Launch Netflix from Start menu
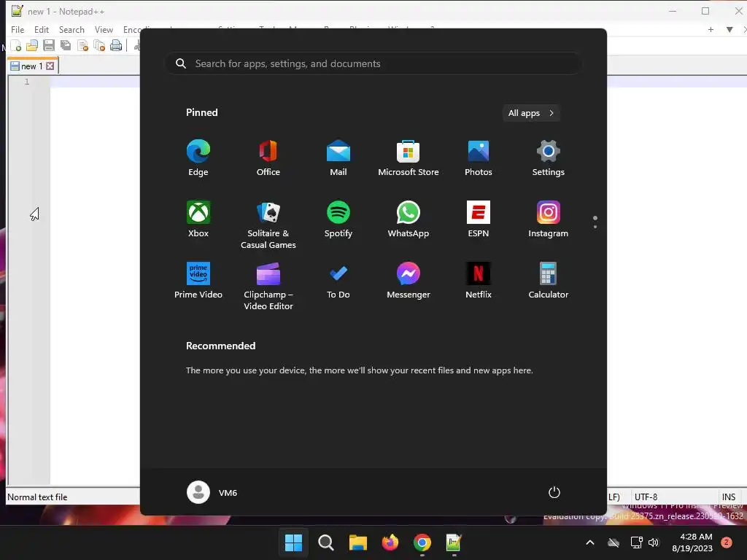The width and height of the screenshot is (747, 560). 479,281
